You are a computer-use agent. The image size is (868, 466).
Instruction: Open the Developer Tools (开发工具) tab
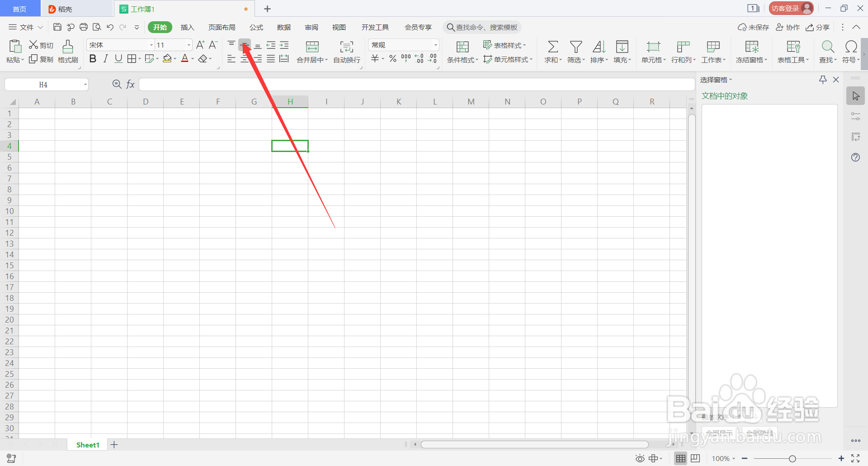pyautogui.click(x=375, y=27)
